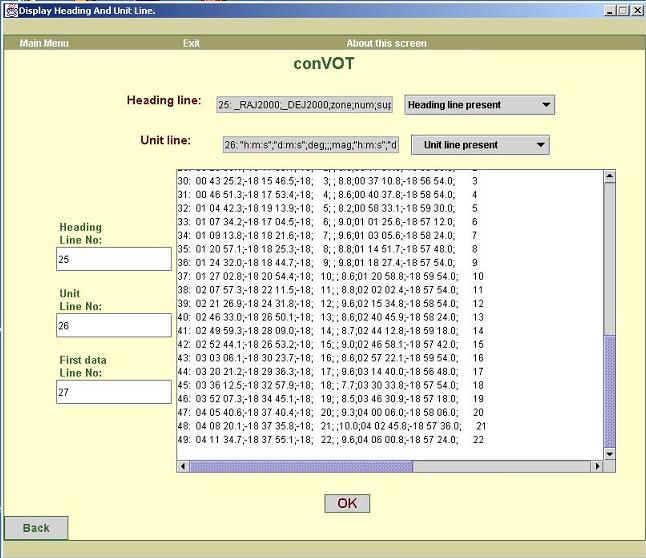Click the Java application icon in title bar

point(10,10)
